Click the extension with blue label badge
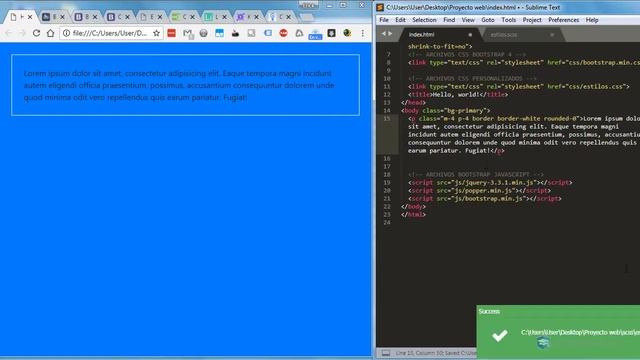This screenshot has width=640, height=360. click(315, 34)
